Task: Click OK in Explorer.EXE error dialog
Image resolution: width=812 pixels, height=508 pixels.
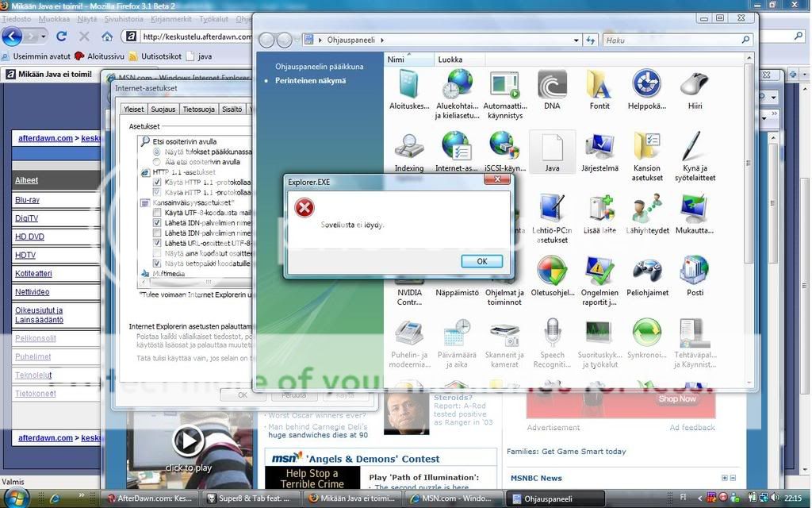Action: [481, 261]
